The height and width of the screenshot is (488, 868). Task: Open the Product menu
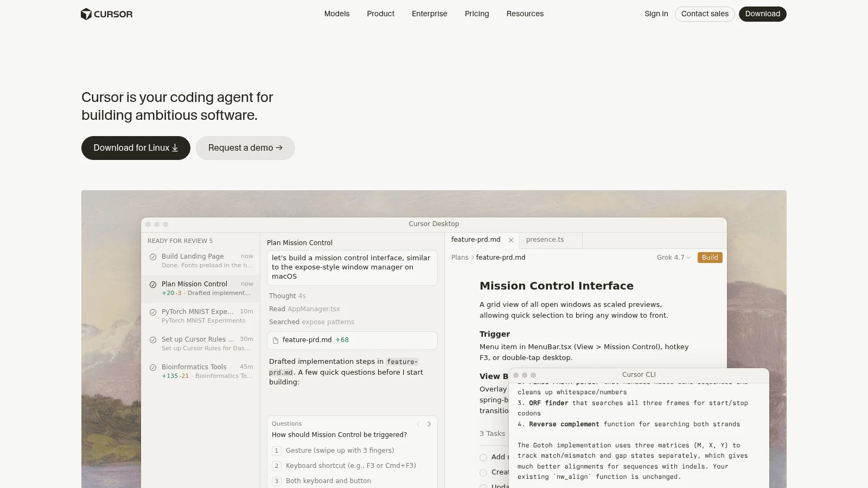[x=380, y=14]
